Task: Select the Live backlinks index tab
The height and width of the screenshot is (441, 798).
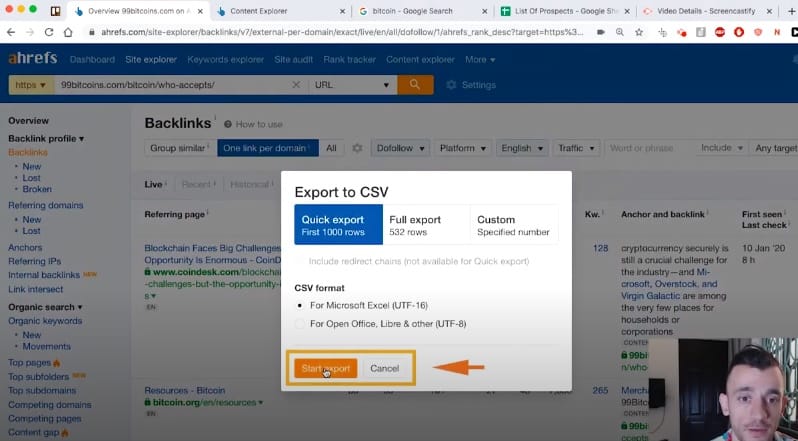Action: (x=153, y=184)
